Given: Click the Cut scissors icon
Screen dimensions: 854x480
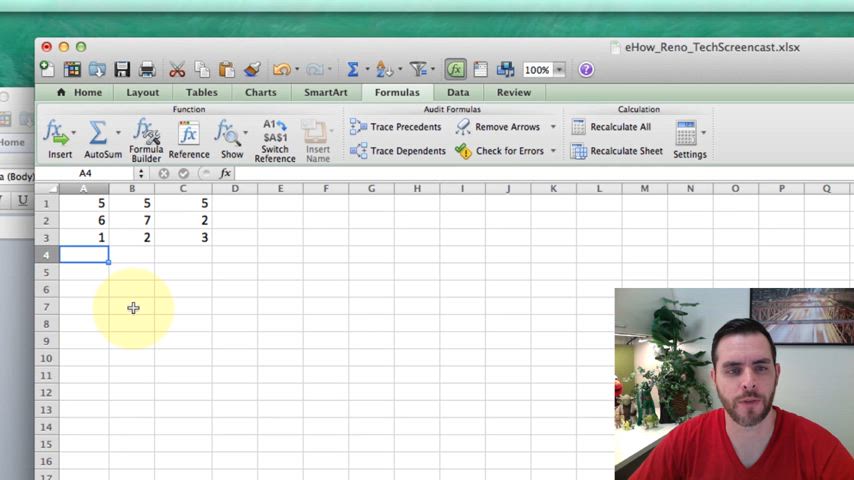Looking at the screenshot, I should coord(177,70).
